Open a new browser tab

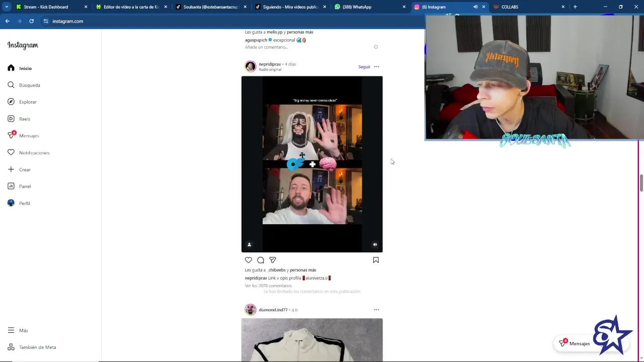pos(575,7)
